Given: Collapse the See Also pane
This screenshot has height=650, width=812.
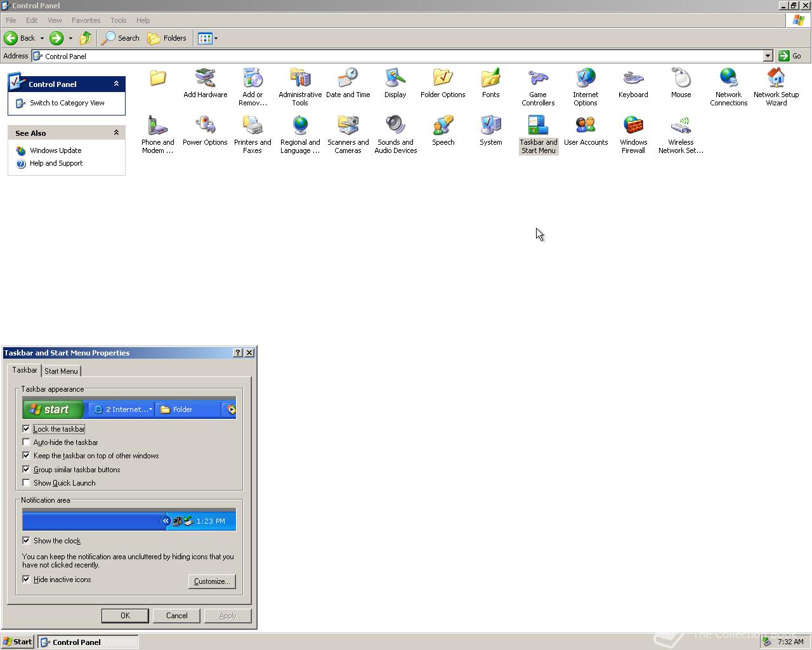Looking at the screenshot, I should [116, 133].
